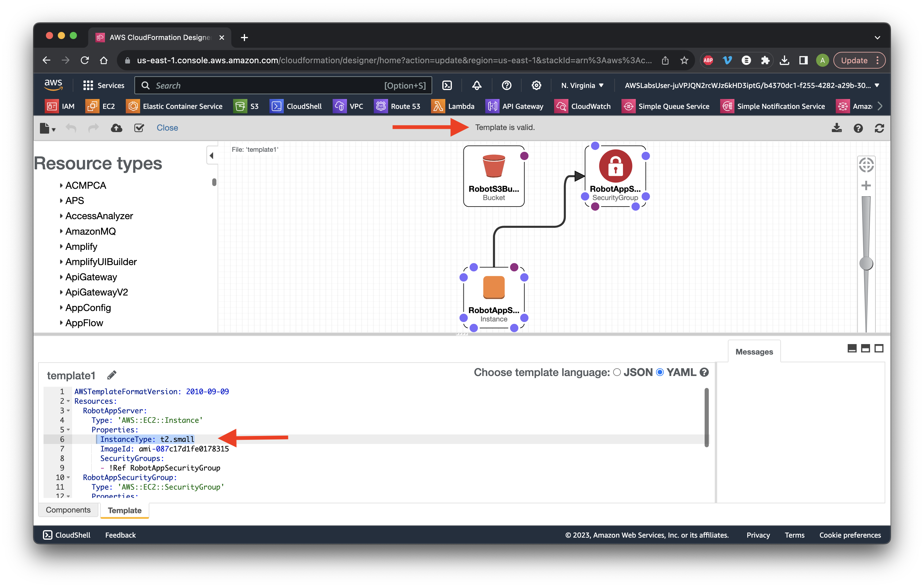Fold the Resources block at line 2
Viewport: 924px width, 588px height.
point(68,401)
